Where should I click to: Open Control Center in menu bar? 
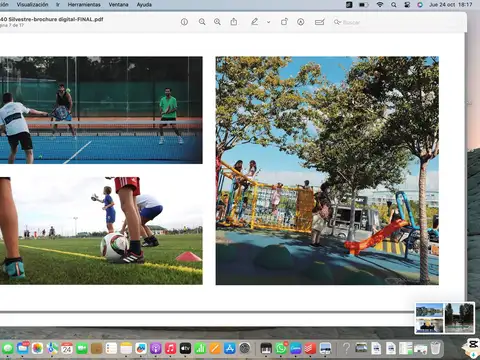coord(407,5)
